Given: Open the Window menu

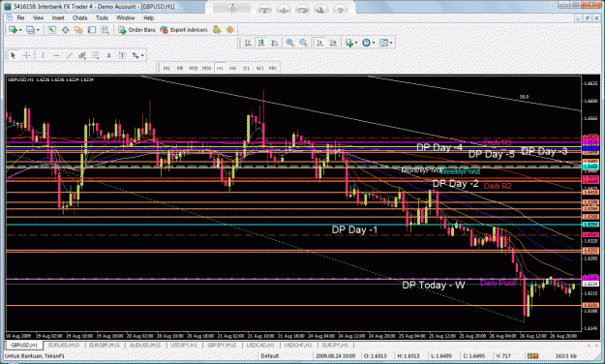Looking at the screenshot, I should [126, 17].
